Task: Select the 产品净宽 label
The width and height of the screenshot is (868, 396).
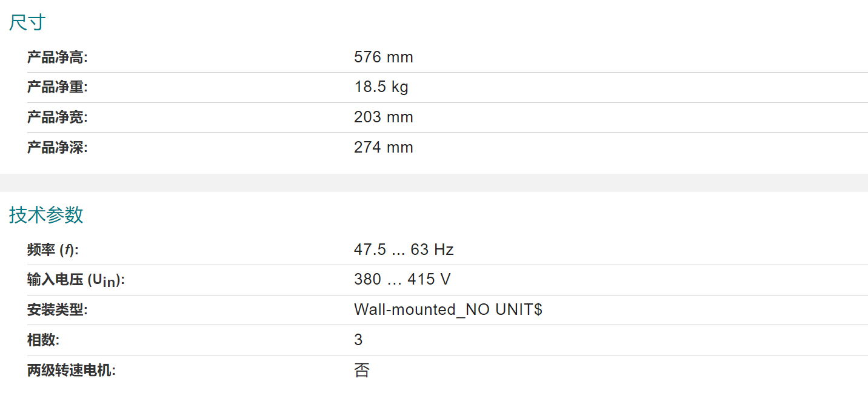Action: (58, 117)
